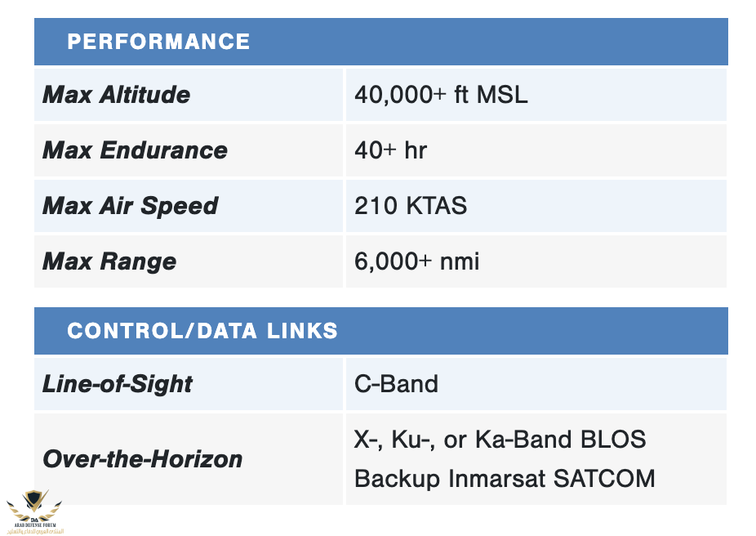Select the Line-of-Sight label
Image resolution: width=756 pixels, height=536 pixels.
118,385
